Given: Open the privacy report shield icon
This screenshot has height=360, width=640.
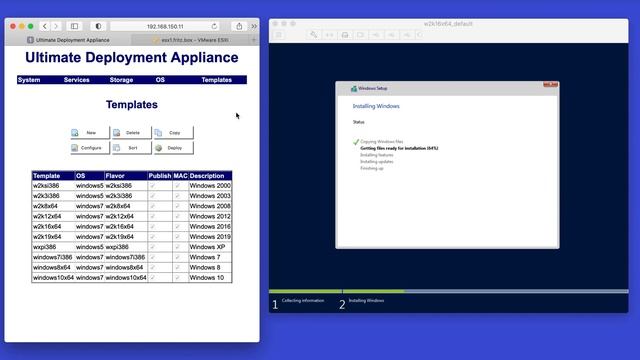Looking at the screenshot, I should pyautogui.click(x=98, y=26).
